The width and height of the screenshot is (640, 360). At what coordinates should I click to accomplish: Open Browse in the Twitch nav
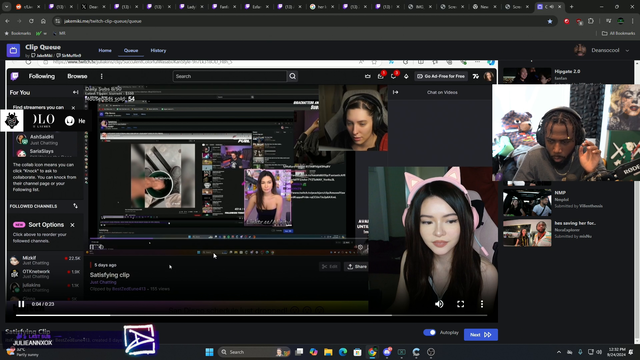point(77,76)
